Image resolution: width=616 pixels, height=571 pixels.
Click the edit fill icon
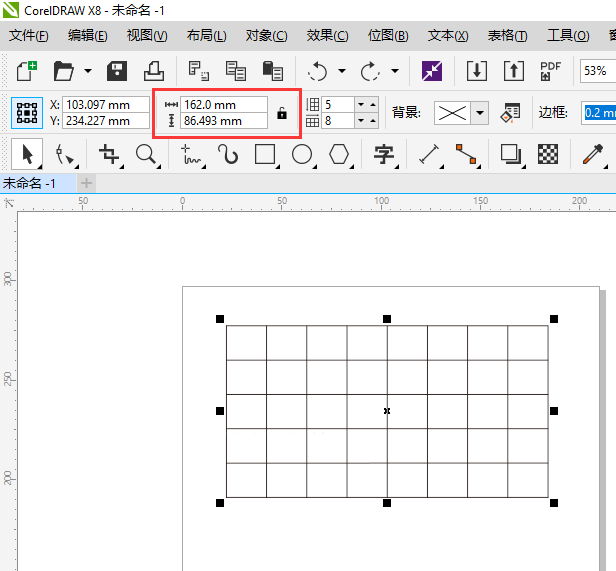point(510,113)
